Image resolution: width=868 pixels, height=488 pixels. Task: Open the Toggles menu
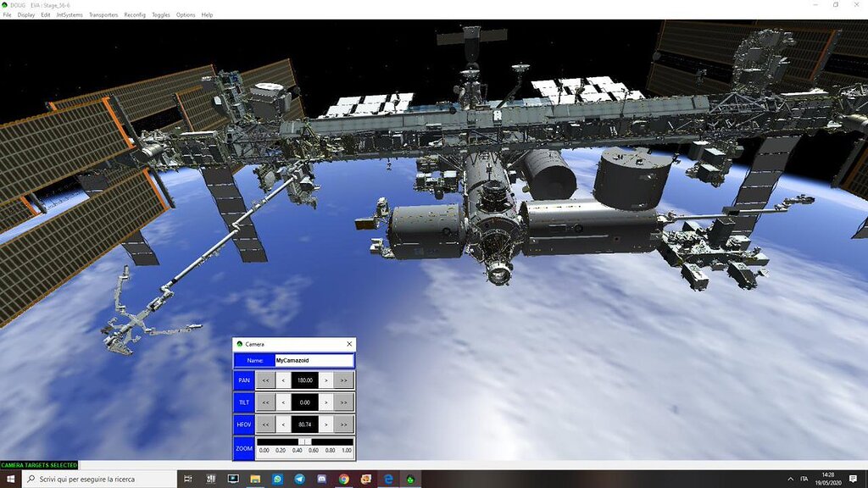(x=161, y=15)
